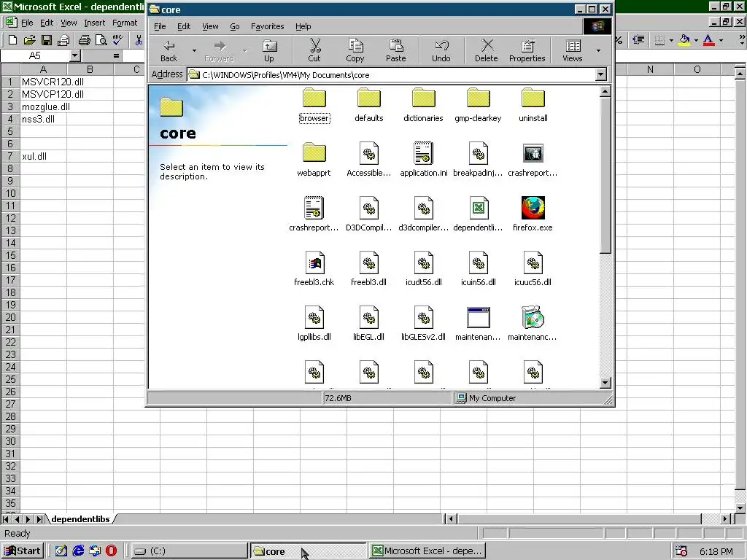747x560 pixels.
Task: Select the icudt56.dll file
Action: click(424, 270)
